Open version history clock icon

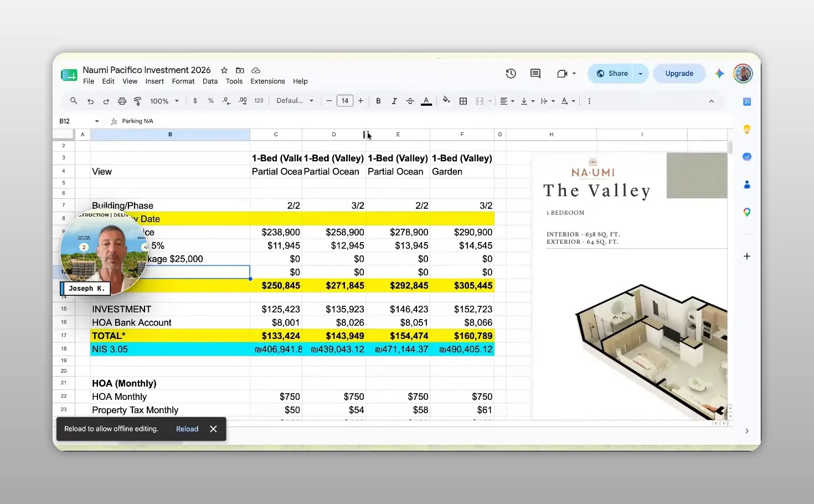click(x=511, y=73)
